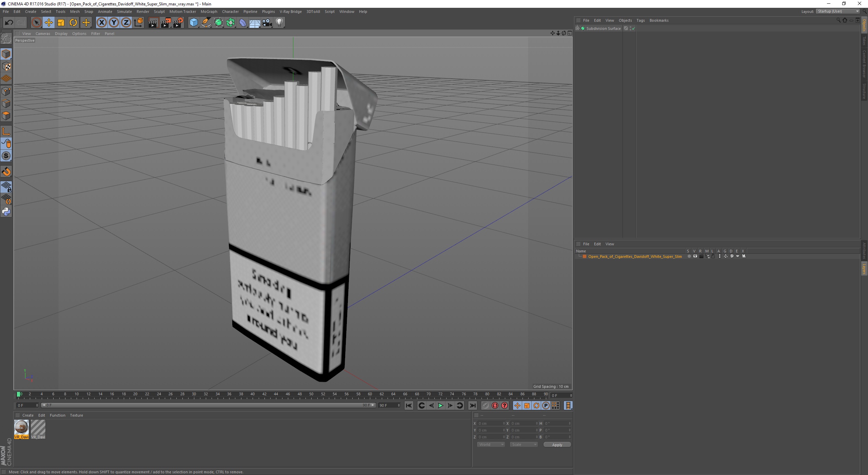
Task: Open material manager Texture menu
Action: pyautogui.click(x=76, y=415)
